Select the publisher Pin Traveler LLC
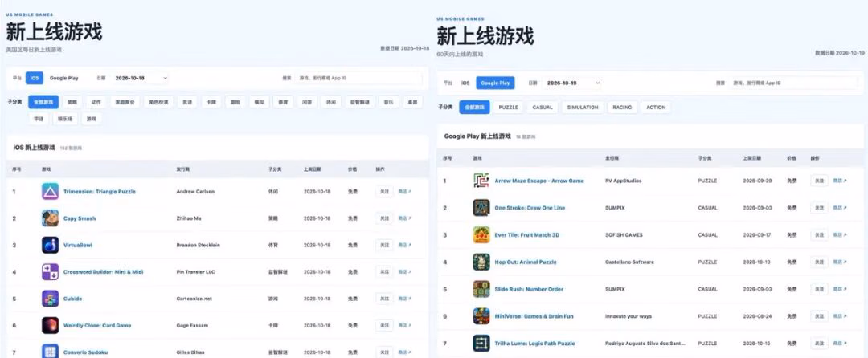Viewport: 868px width, 358px height. click(195, 272)
